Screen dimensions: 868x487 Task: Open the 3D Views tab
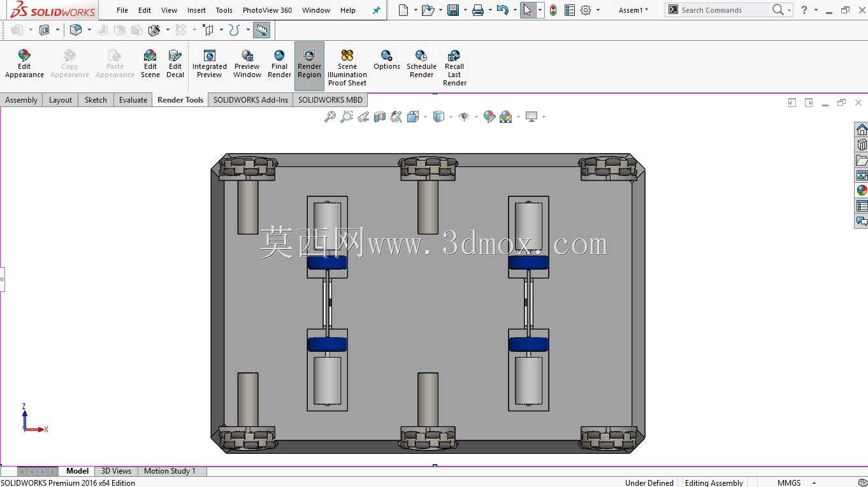[116, 471]
